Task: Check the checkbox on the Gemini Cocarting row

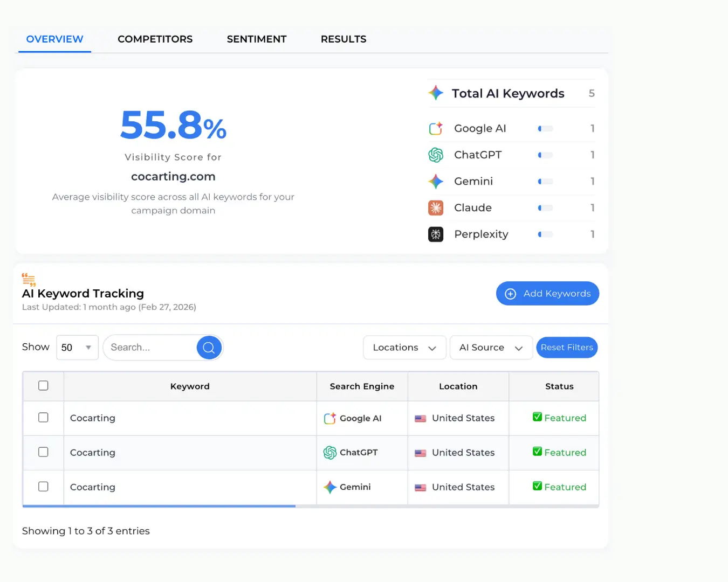Action: pyautogui.click(x=43, y=487)
